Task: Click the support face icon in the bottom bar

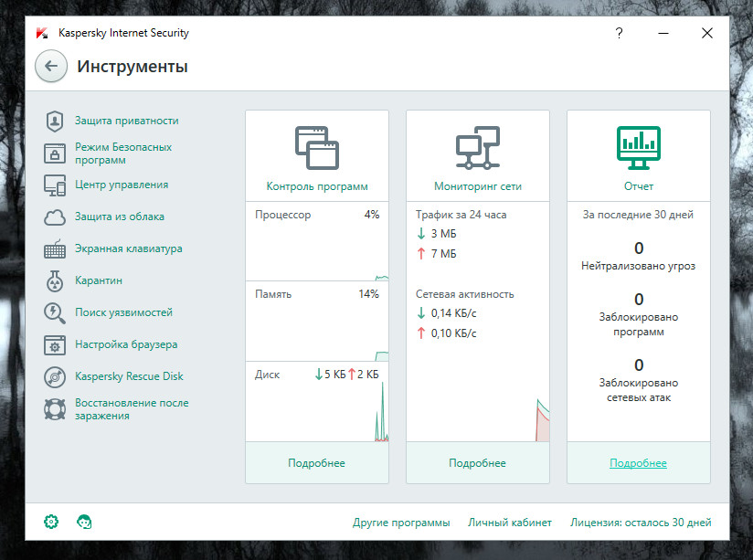Action: (x=84, y=523)
